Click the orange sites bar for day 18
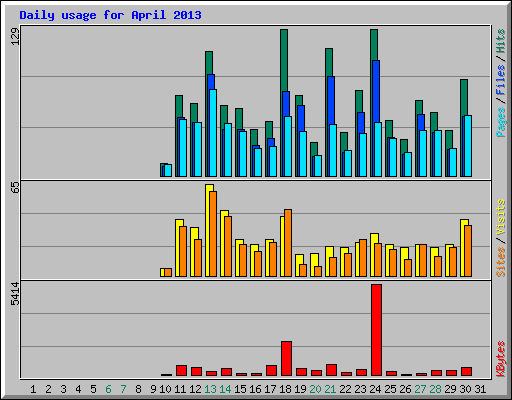 click(288, 243)
